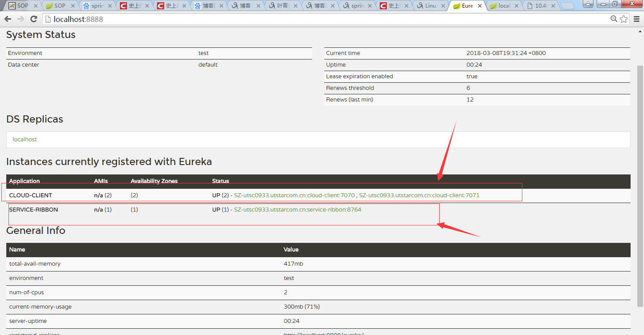
Task: Click the Renews (last min) label
Action: click(x=349, y=100)
